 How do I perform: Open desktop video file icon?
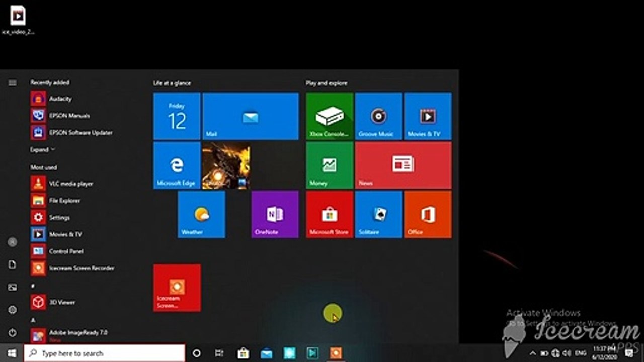[x=18, y=20]
